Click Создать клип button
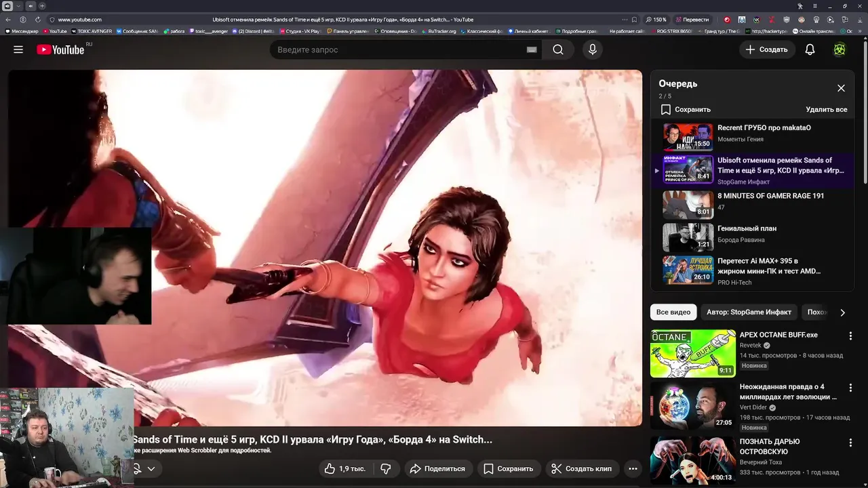868x488 pixels. (582, 468)
